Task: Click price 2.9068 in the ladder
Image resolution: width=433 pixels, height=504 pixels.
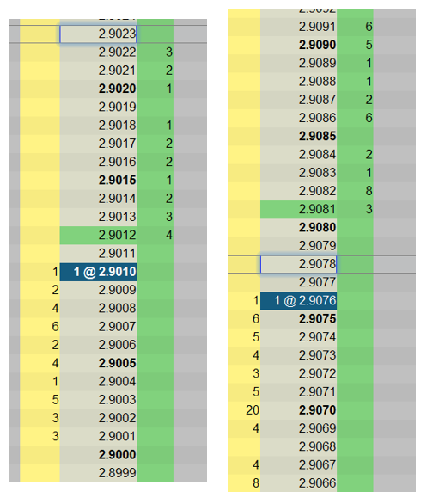Action: coord(318,446)
